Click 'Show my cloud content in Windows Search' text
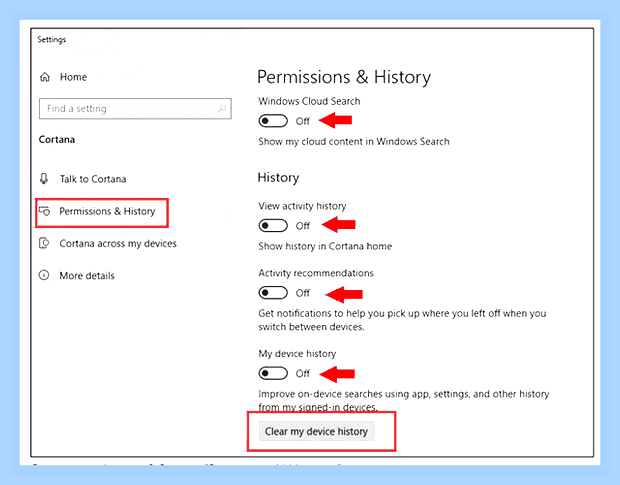 (x=354, y=142)
